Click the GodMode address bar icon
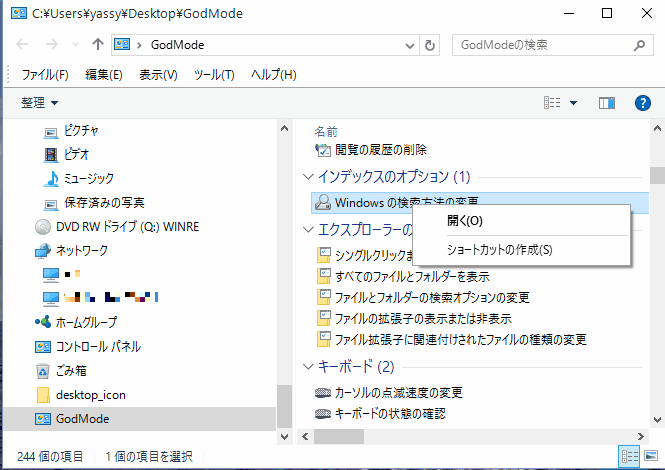 pos(122,44)
